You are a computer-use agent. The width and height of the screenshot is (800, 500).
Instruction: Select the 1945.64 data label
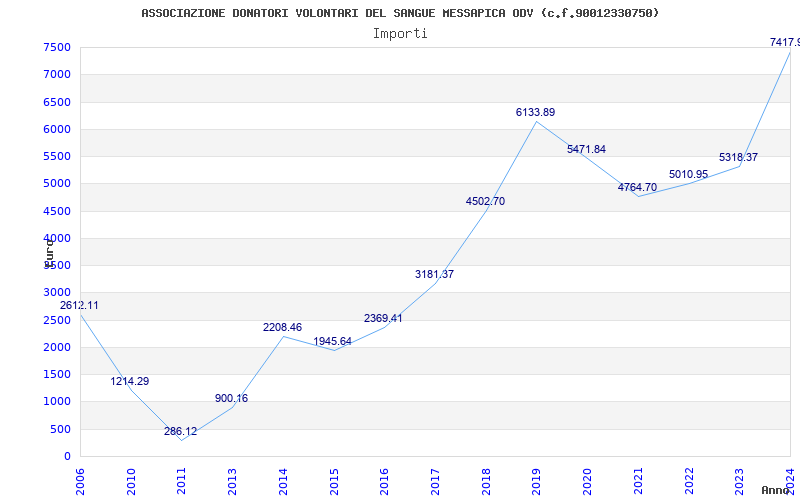333,341
